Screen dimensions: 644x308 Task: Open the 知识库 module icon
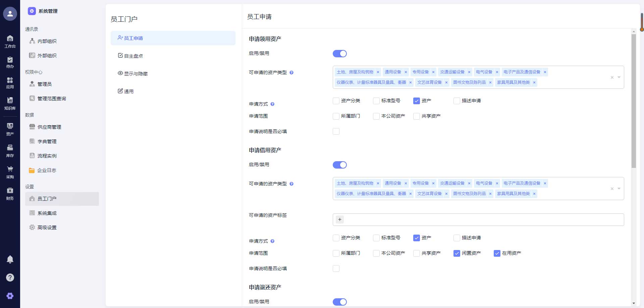coord(10,103)
